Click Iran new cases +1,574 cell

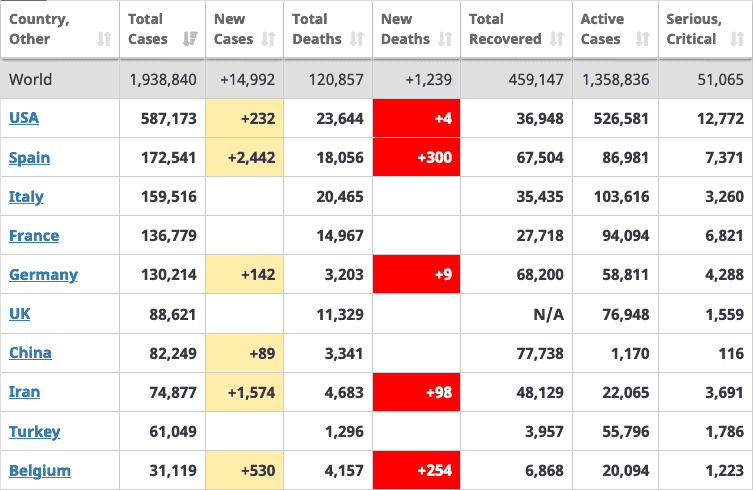245,392
